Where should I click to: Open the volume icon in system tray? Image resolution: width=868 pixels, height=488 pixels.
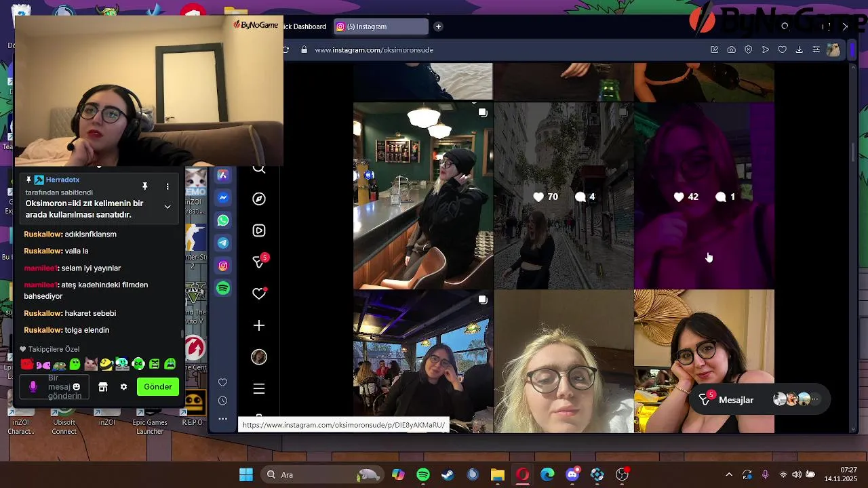point(797,474)
